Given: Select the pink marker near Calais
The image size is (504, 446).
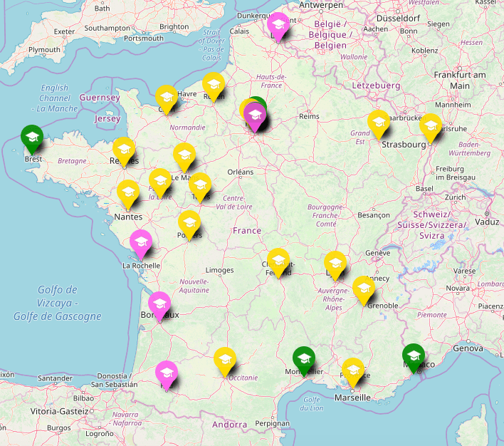Looking at the screenshot, I should 278,25.
